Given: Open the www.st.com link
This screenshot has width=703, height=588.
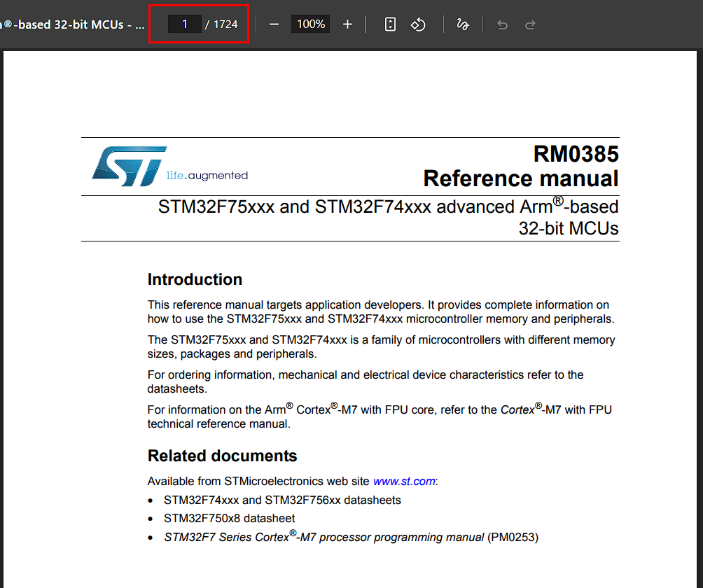Looking at the screenshot, I should point(404,482).
